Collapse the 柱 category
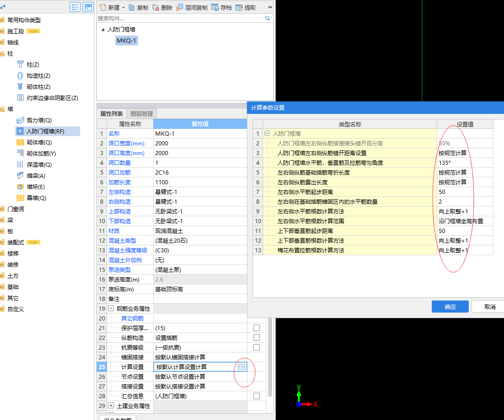Image resolution: width=504 pixels, height=420 pixels. [2, 53]
